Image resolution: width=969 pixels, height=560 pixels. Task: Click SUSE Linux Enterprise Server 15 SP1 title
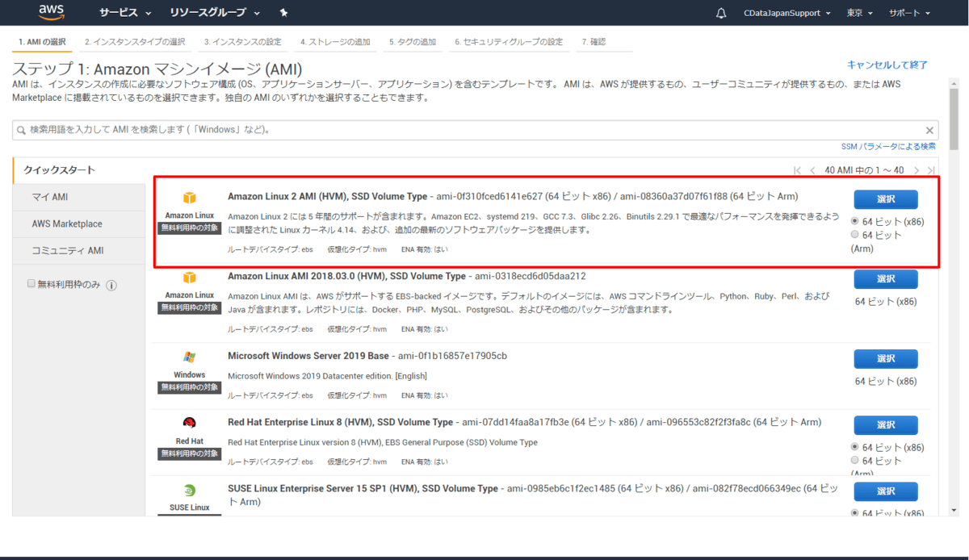363,488
